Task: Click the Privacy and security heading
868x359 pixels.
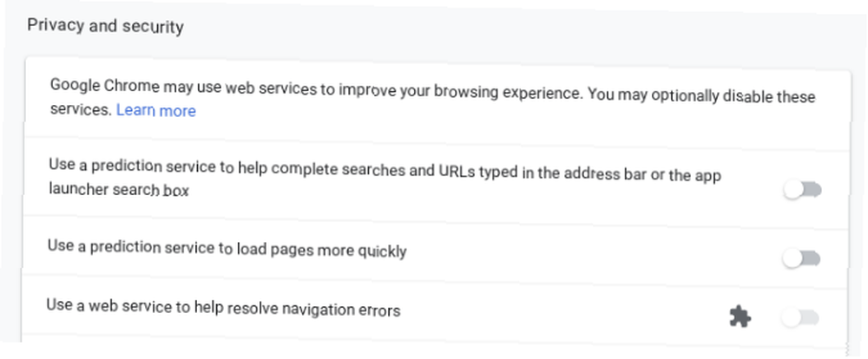Action: pyautogui.click(x=105, y=26)
